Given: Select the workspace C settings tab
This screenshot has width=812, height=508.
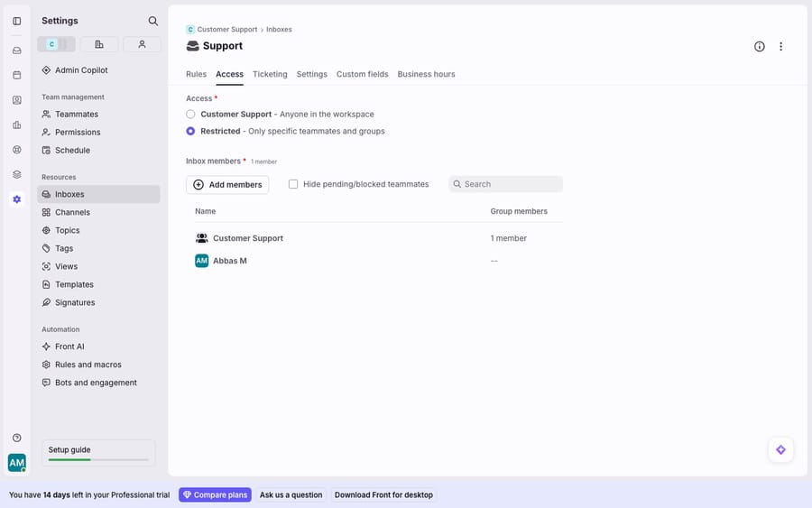Looking at the screenshot, I should click(x=56, y=44).
